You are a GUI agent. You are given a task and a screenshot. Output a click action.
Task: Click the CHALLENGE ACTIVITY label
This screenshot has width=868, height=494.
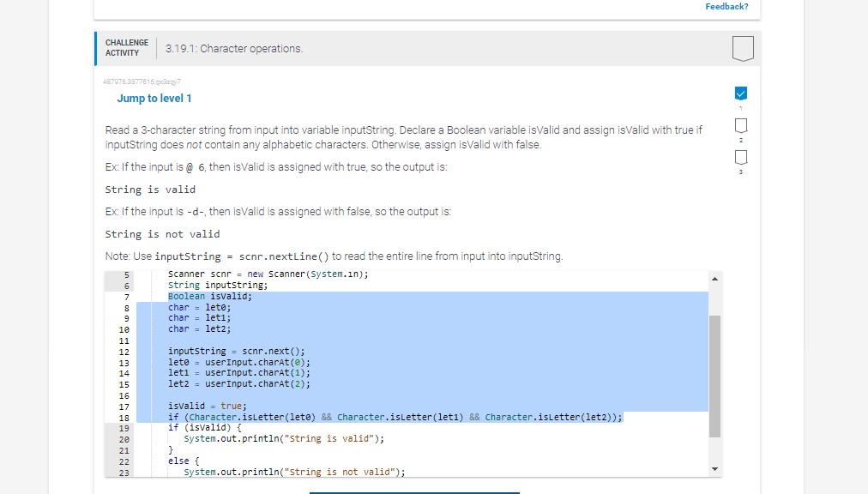point(126,47)
